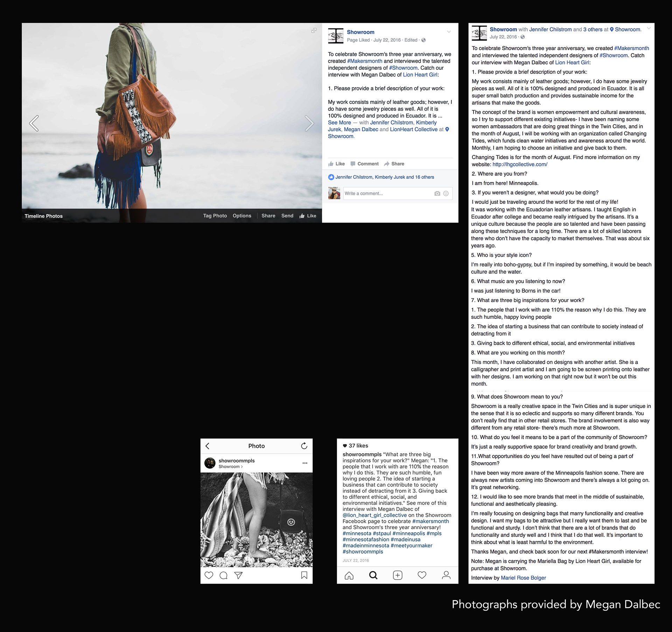
Task: Open Showroom location link in post header
Action: (625, 29)
